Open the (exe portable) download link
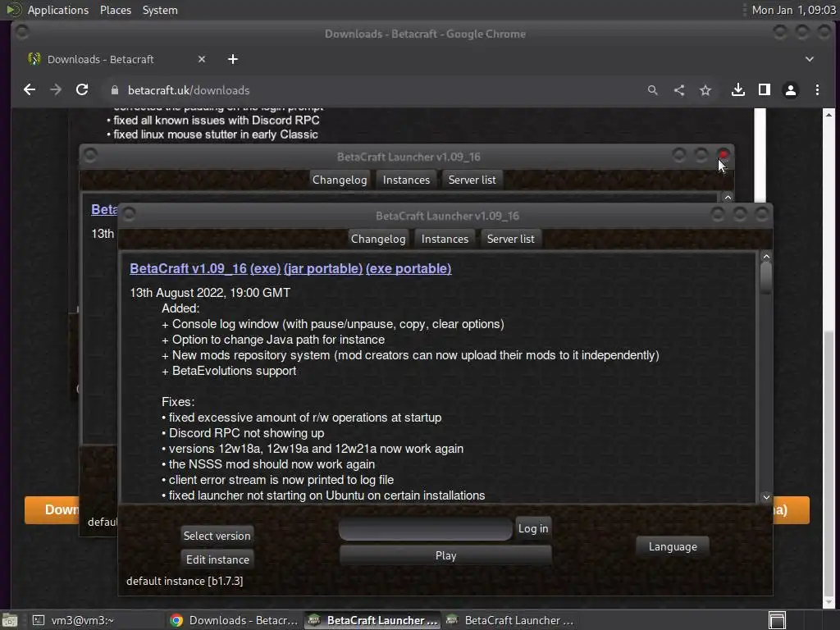The image size is (840, 630). click(x=409, y=269)
